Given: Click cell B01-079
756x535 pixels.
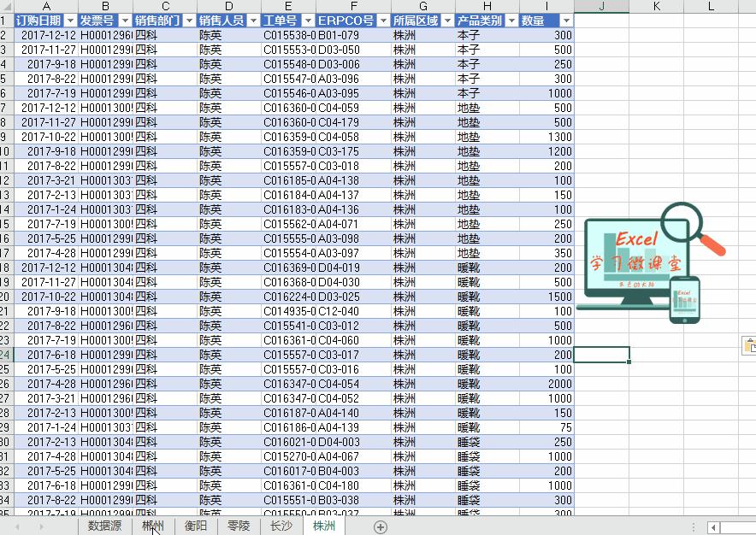Looking at the screenshot, I should (353, 35).
